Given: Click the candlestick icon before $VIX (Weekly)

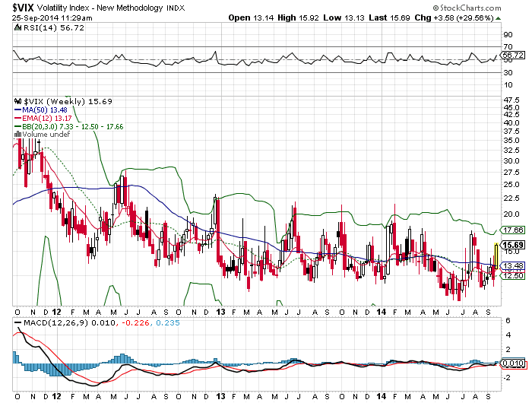Looking at the screenshot, I should tap(17, 102).
